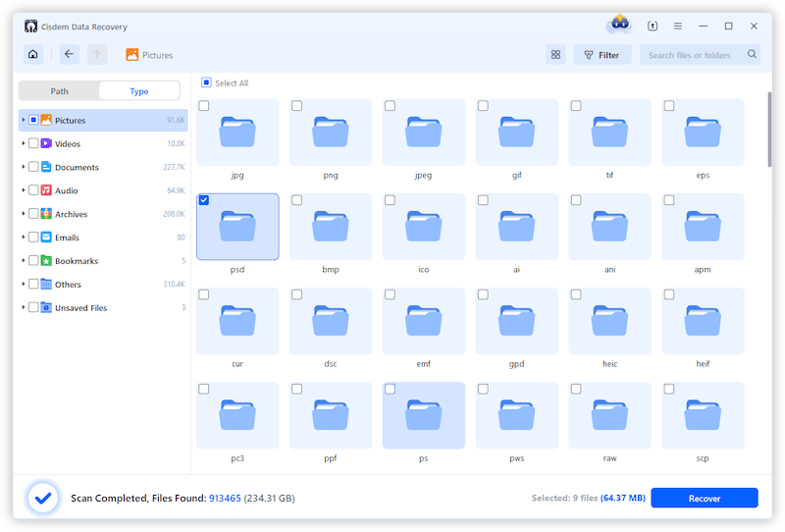This screenshot has height=532, width=785.
Task: Expand the Emails tree node
Action: coord(23,237)
